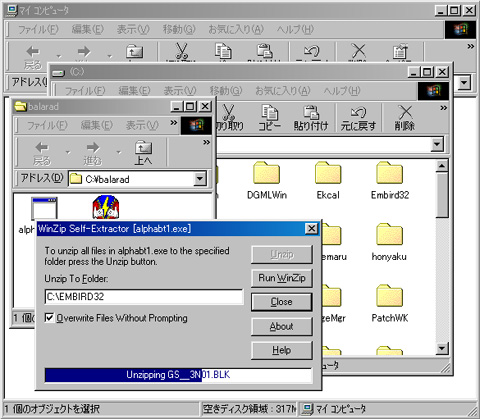Open 編集(E) menu in balarad window

[x=97, y=125]
